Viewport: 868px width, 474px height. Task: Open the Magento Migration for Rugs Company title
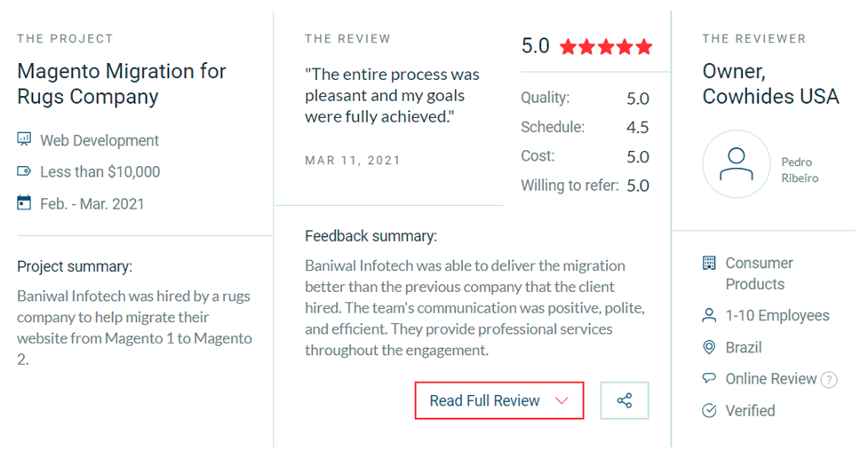[122, 83]
